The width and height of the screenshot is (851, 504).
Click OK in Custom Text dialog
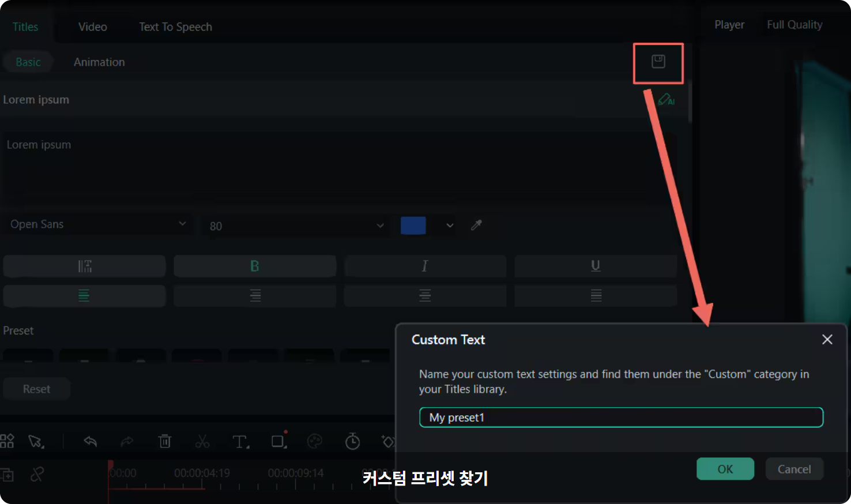725,469
